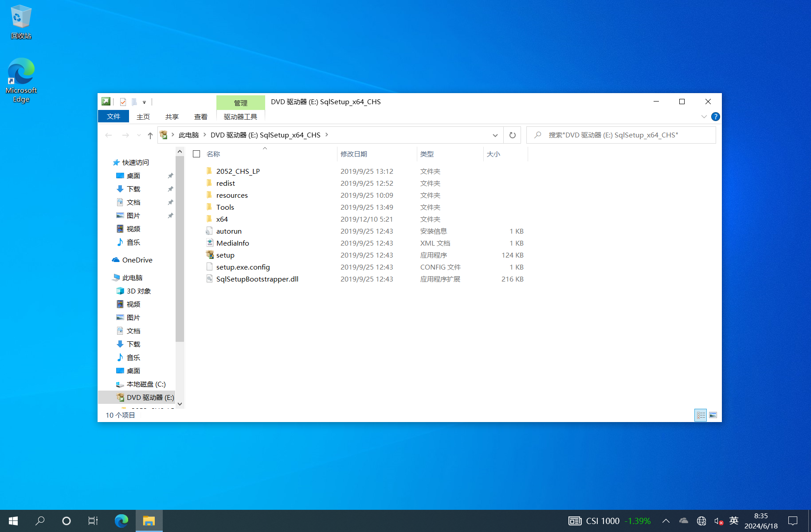Select the resources folder

tap(232, 195)
